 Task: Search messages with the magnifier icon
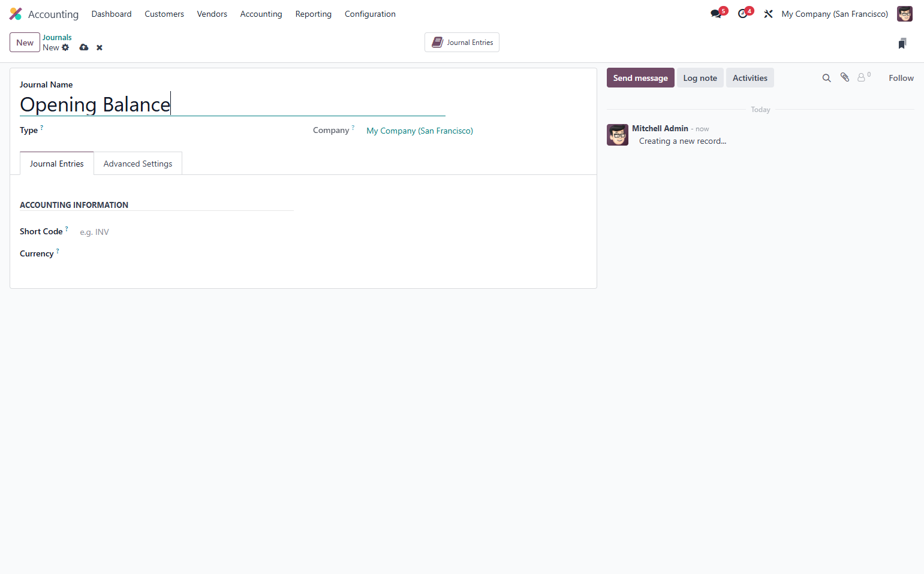(x=826, y=78)
